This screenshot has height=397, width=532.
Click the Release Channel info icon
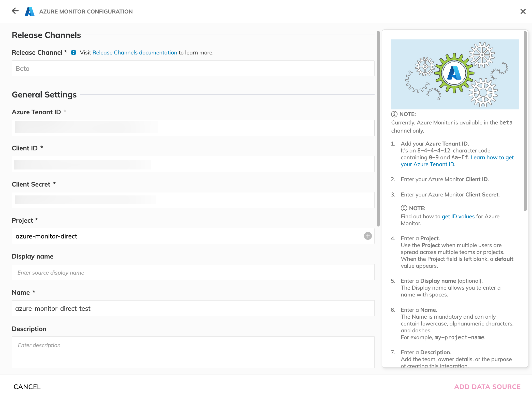tap(73, 52)
